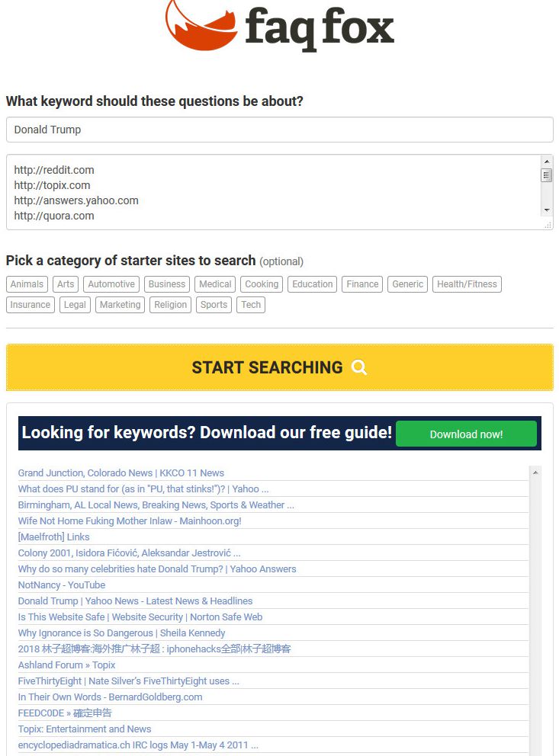Open Why Ignorance is So Dangerous result

pyautogui.click(x=121, y=633)
